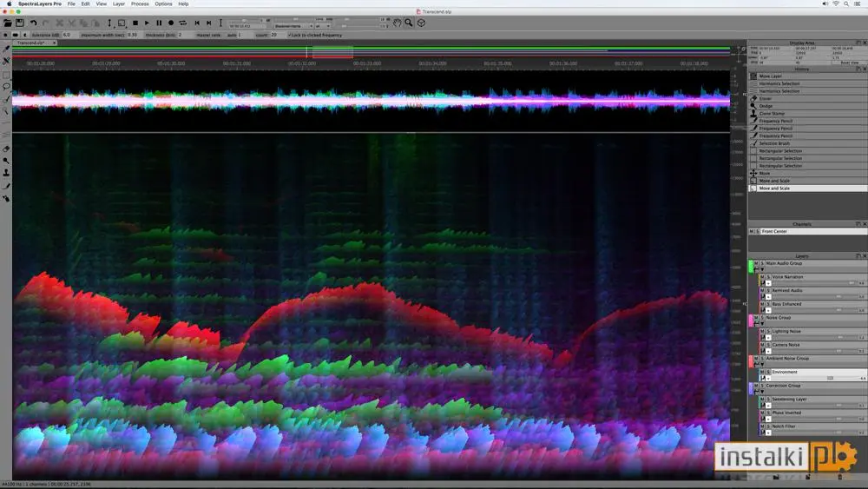Enable Lock to clicked frequency checkbox
Screen dimensions: 868x489
click(290, 35)
